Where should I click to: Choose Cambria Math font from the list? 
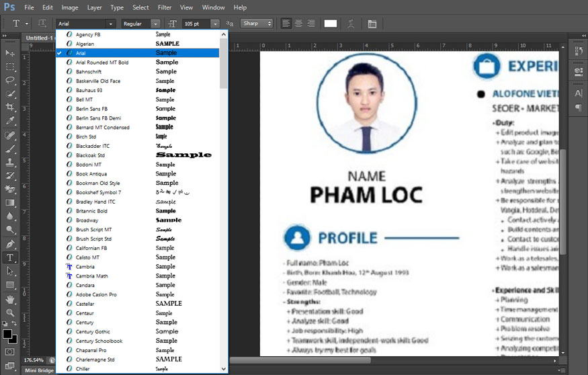[x=138, y=276]
